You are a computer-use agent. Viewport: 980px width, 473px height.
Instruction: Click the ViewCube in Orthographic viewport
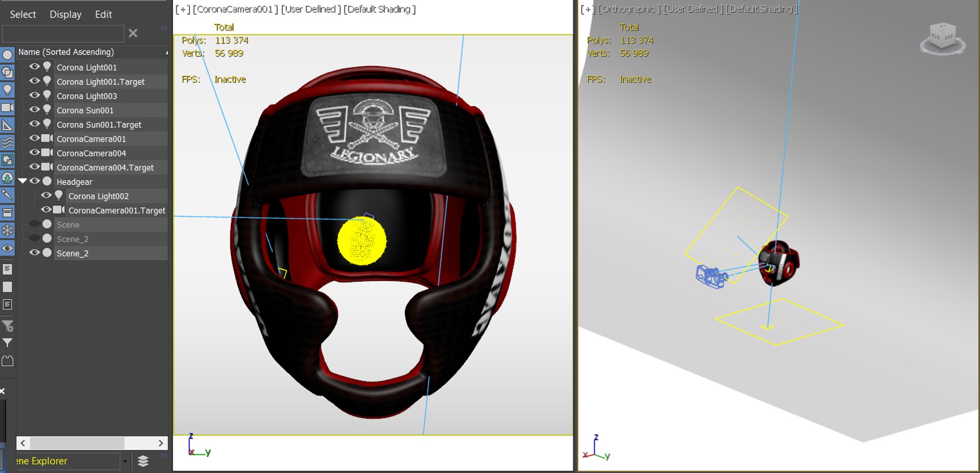point(942,38)
